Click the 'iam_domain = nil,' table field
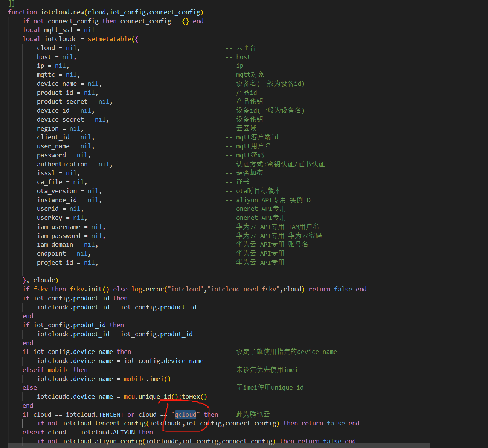The image size is (488, 448). point(67,244)
